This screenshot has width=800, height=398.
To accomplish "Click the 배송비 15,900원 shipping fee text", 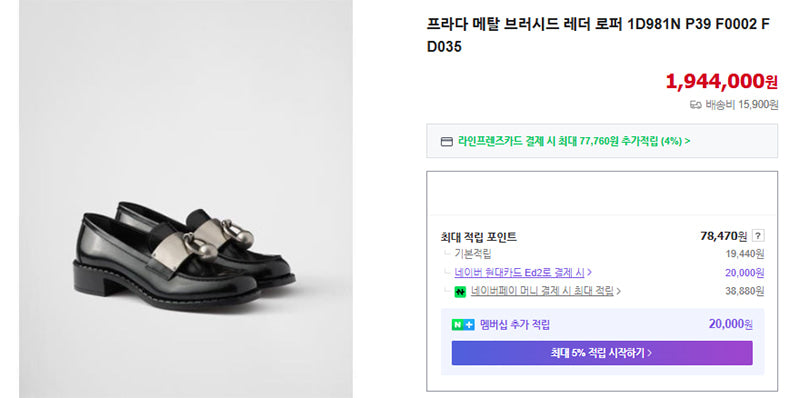I will coord(742,105).
